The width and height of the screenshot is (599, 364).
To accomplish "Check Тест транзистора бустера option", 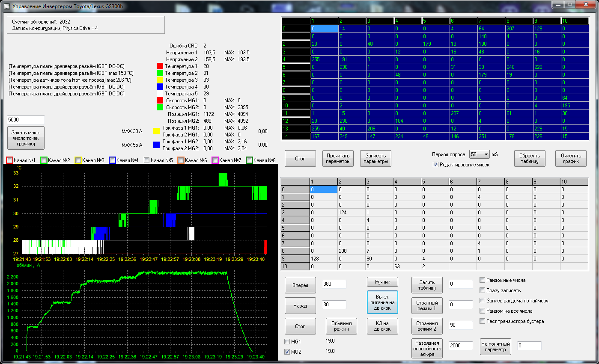I will [483, 321].
